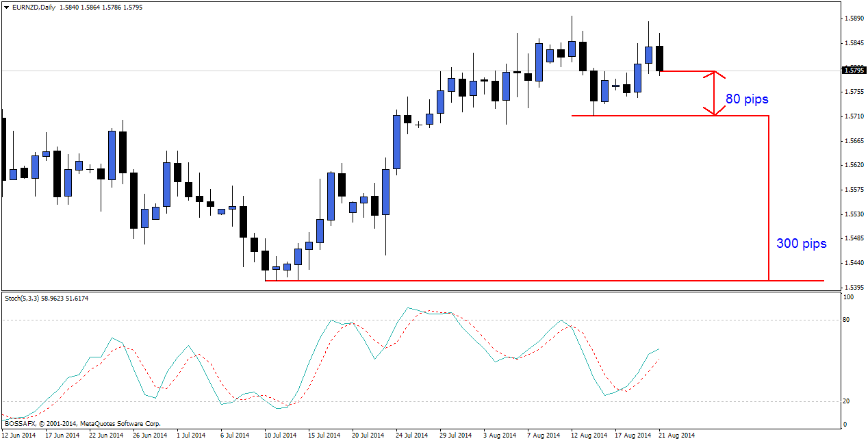Click the 10 Jul 2014 date label
Viewport: 868px width, 441px height.
[280, 435]
